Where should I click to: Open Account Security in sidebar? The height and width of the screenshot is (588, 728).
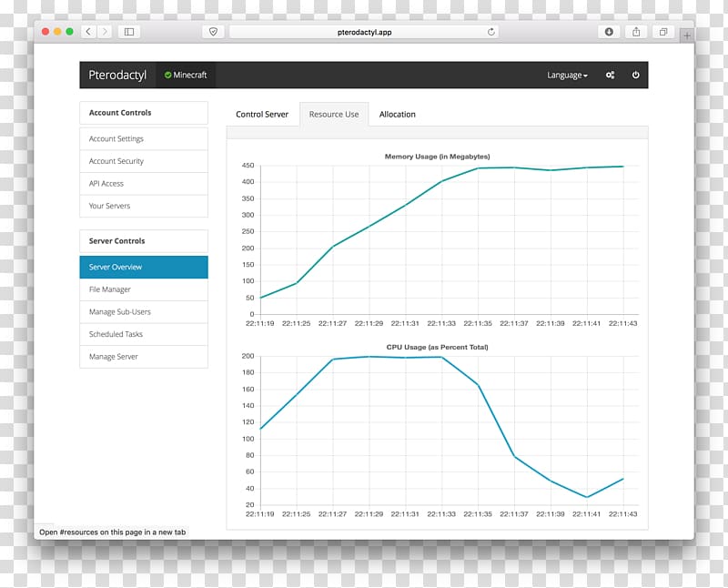144,161
